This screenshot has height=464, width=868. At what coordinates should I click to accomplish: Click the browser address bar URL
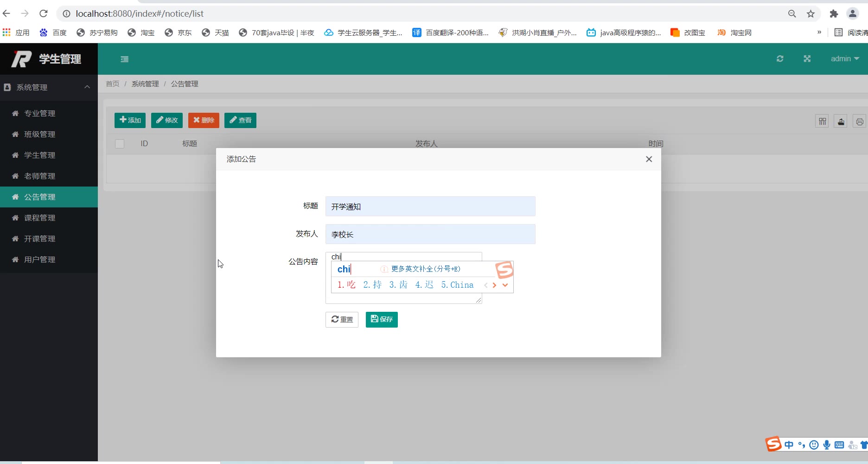pos(140,13)
